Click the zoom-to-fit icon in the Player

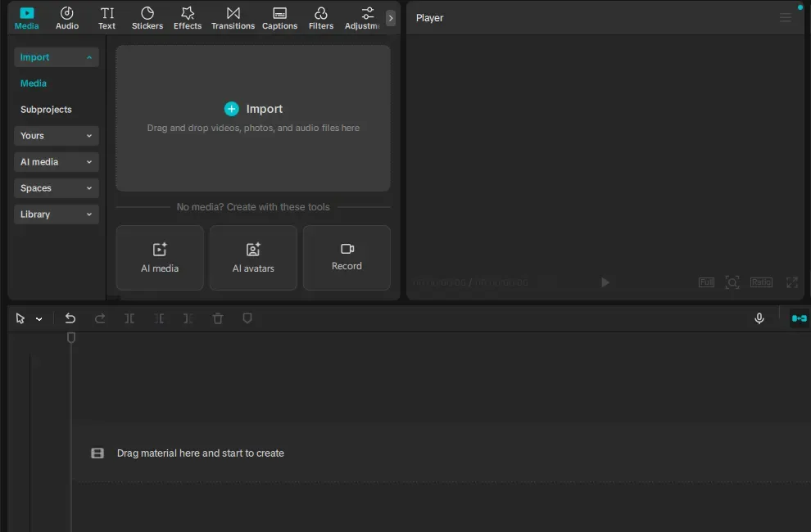coord(732,282)
